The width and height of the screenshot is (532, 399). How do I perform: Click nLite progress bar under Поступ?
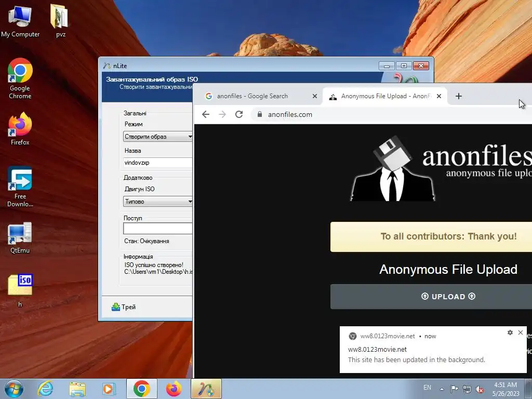158,229
